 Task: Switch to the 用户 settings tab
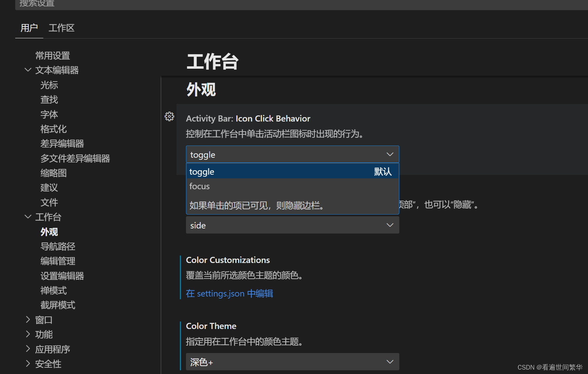coord(29,28)
